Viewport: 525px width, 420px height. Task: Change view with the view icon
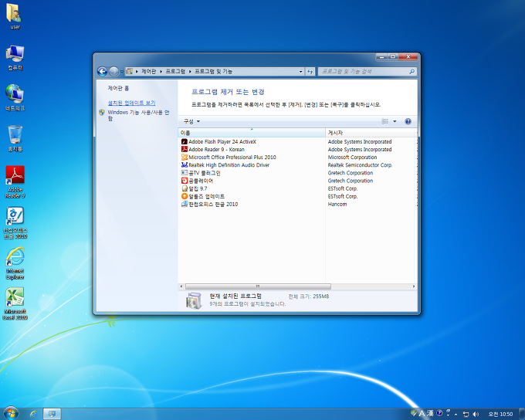[385, 121]
